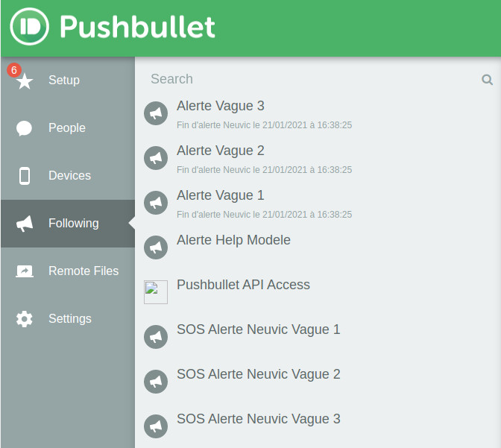501x448 pixels.
Task: Open Setup via the star icon
Action: point(25,81)
